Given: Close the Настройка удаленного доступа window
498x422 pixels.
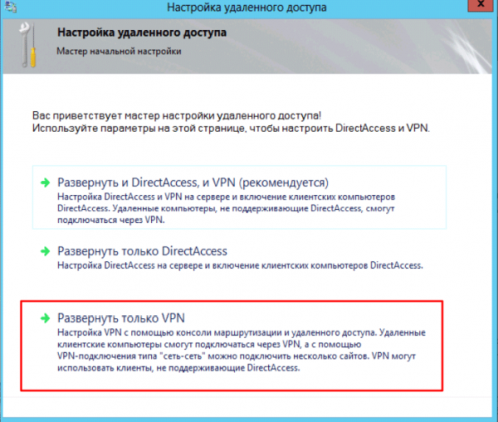Looking at the screenshot, I should 481,5.
